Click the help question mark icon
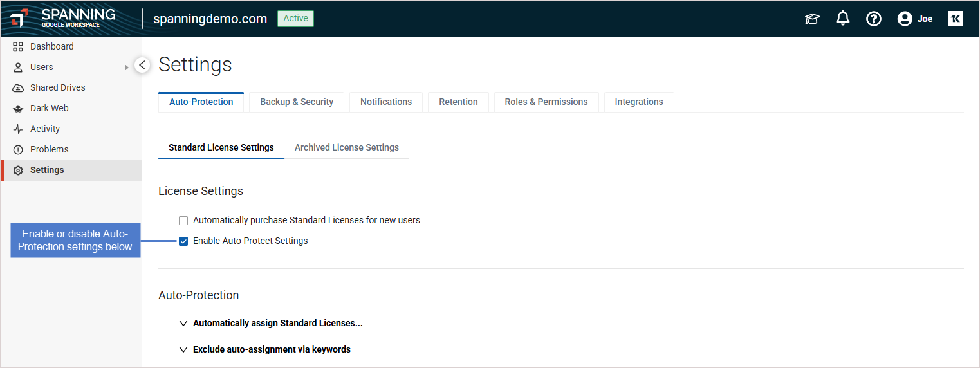This screenshot has height=368, width=980. [x=873, y=19]
